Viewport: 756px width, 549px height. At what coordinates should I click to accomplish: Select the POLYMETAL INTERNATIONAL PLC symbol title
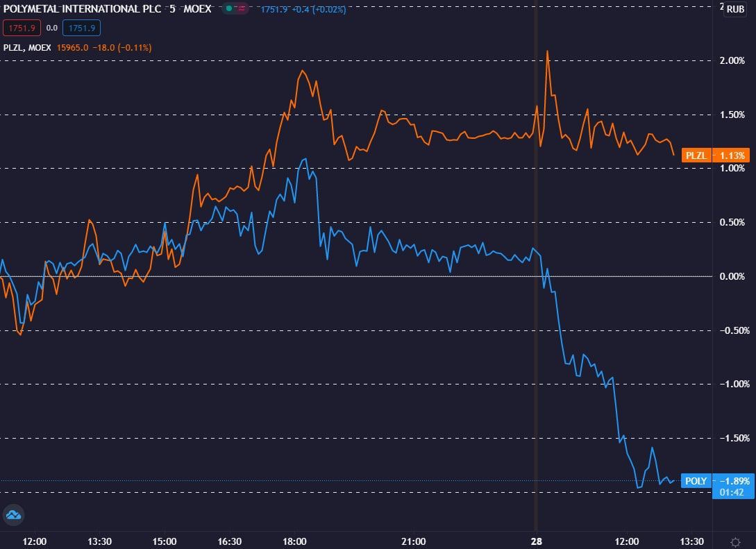coord(82,9)
